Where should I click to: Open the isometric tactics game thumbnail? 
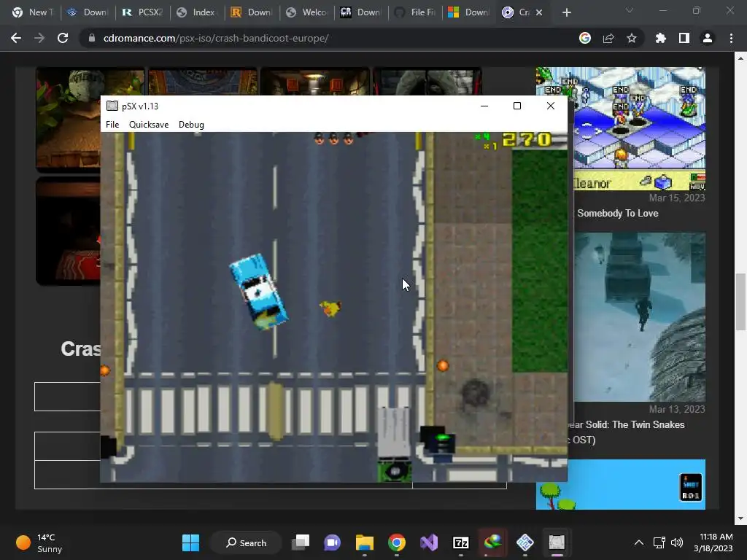pyautogui.click(x=639, y=128)
